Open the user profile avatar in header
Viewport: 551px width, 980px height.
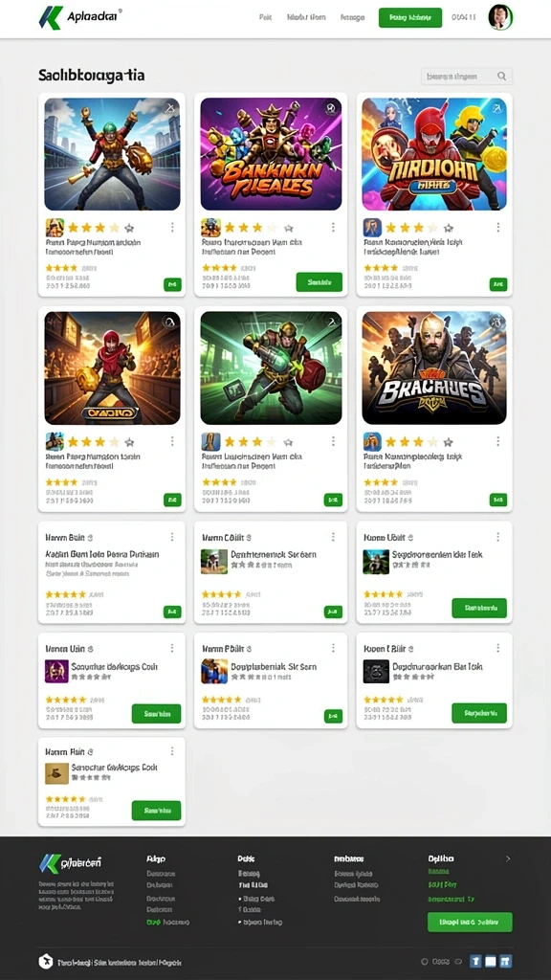[x=500, y=17]
